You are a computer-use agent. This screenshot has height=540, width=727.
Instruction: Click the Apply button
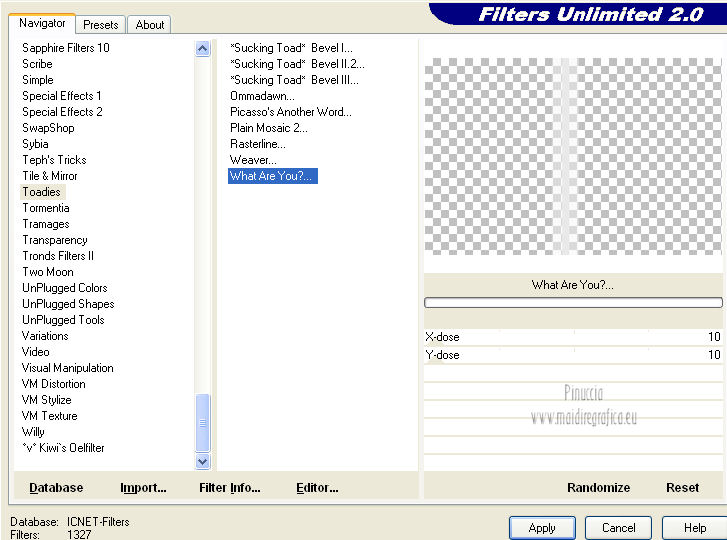coord(542,527)
